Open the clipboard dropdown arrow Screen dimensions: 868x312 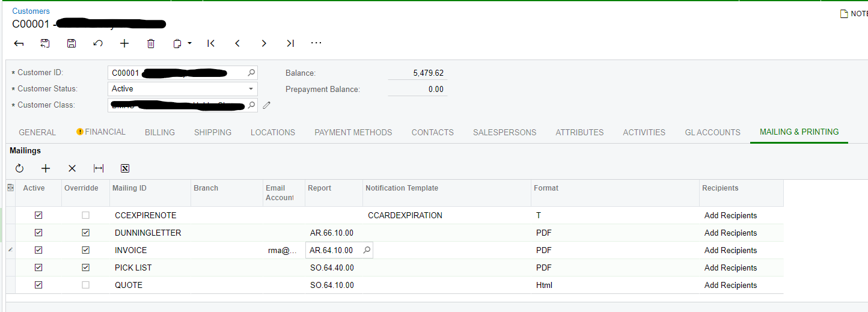coord(189,43)
